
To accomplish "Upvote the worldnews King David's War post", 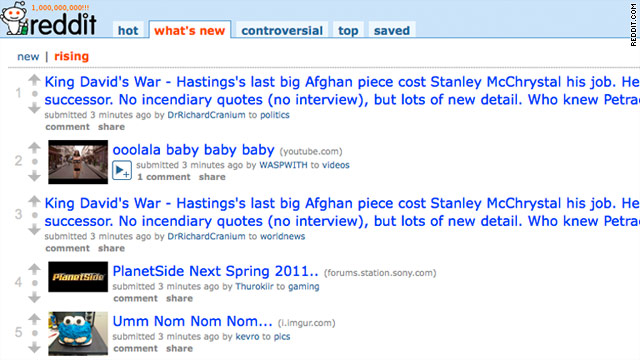I will point(34,201).
